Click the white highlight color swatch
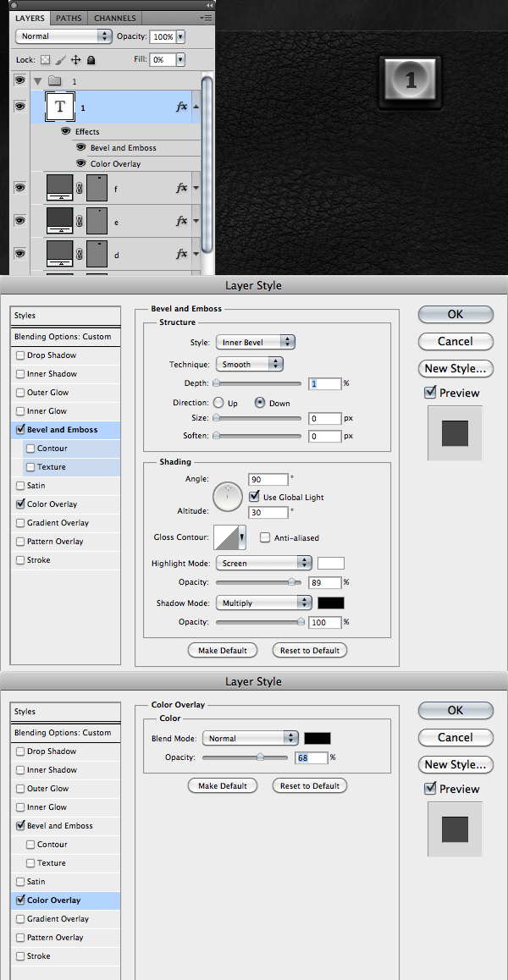508x980 pixels. click(x=331, y=563)
